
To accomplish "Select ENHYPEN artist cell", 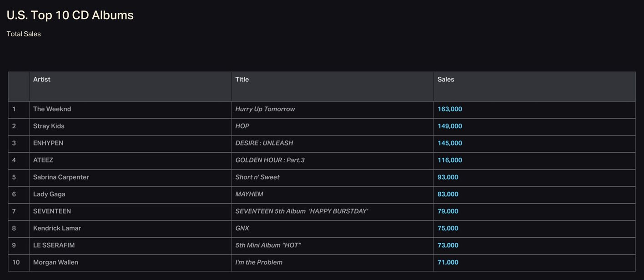I will pyautogui.click(x=130, y=144).
